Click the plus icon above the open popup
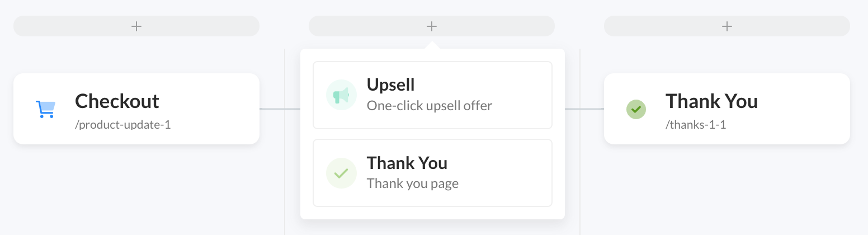868x235 pixels. pyautogui.click(x=431, y=26)
